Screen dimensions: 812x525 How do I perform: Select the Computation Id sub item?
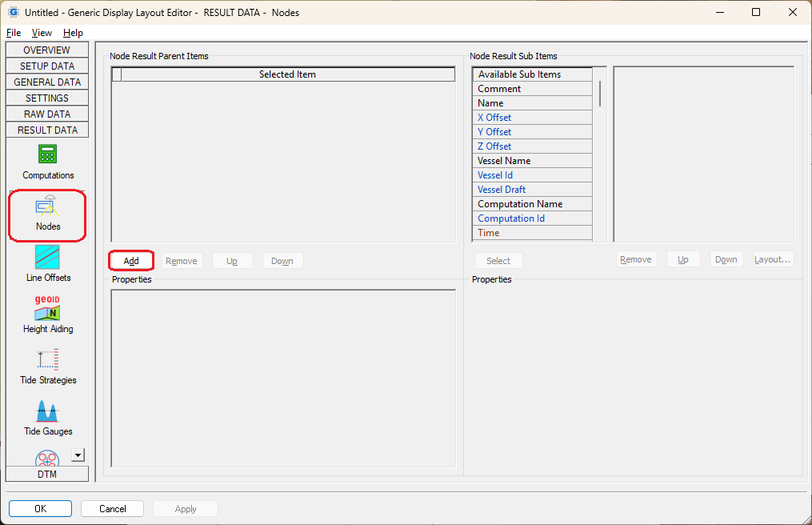click(532, 218)
